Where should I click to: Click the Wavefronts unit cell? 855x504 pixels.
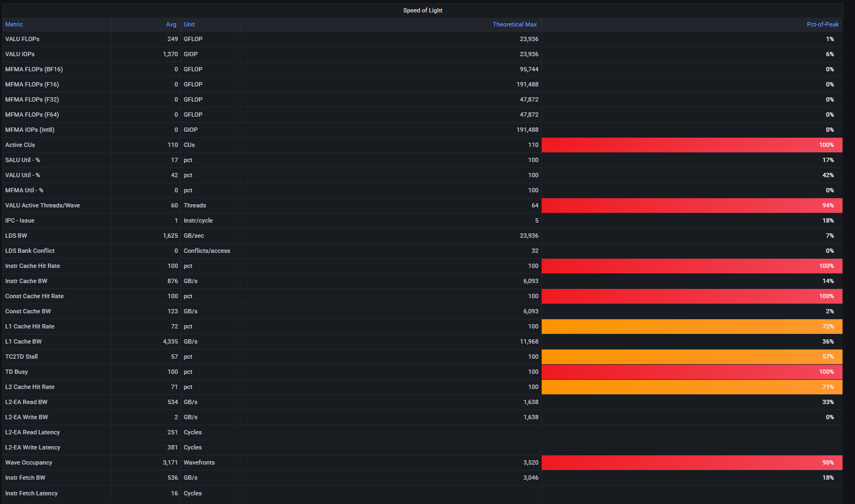tap(199, 462)
